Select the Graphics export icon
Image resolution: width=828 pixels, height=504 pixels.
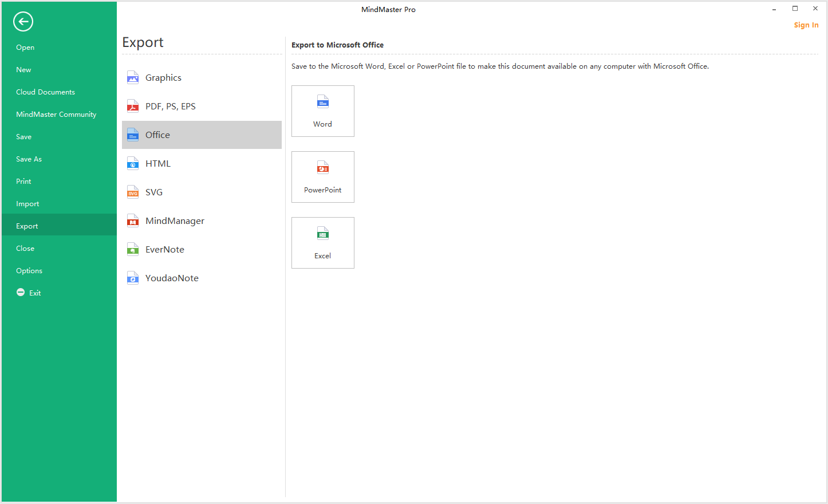click(x=133, y=78)
